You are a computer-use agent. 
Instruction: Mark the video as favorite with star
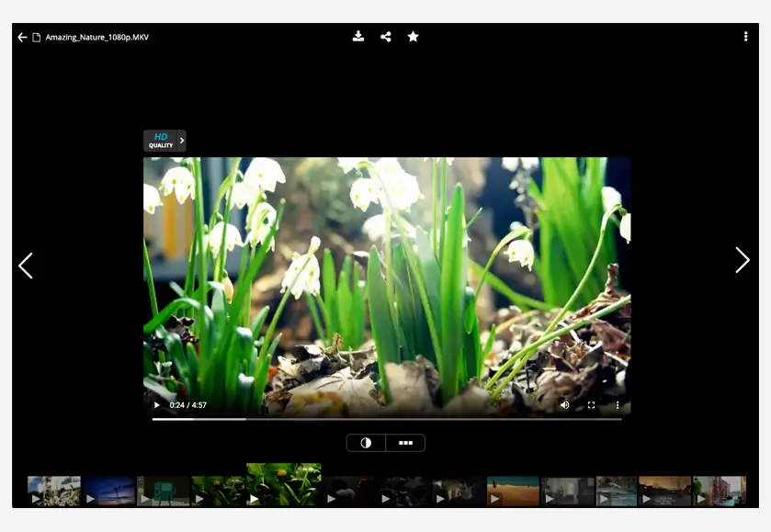click(x=413, y=37)
